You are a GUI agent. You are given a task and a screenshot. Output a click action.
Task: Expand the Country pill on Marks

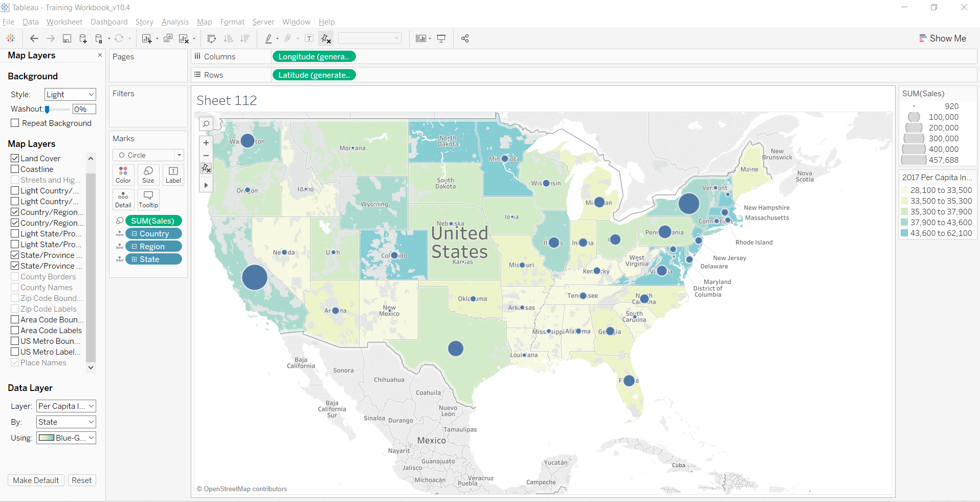point(135,234)
